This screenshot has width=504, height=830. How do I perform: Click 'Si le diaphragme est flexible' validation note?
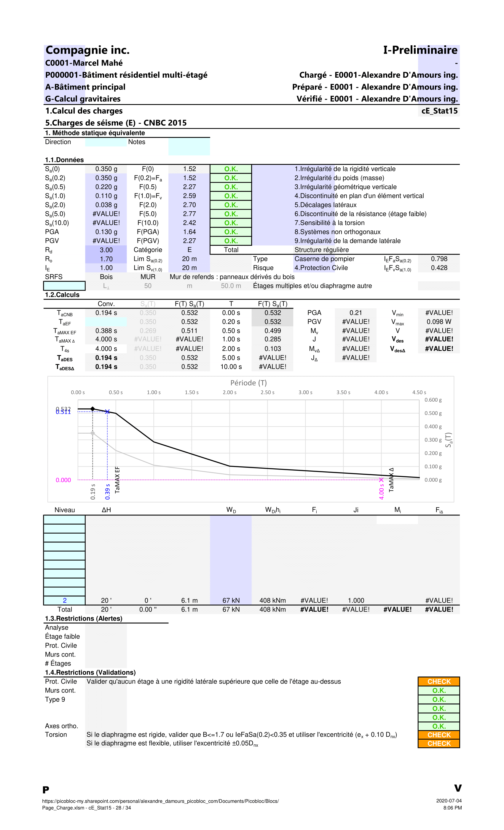coord(172,743)
